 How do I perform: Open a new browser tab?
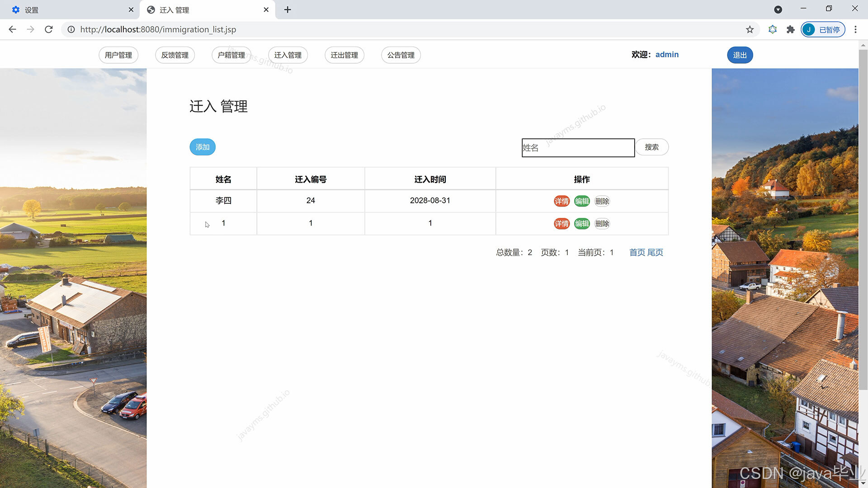tap(288, 9)
